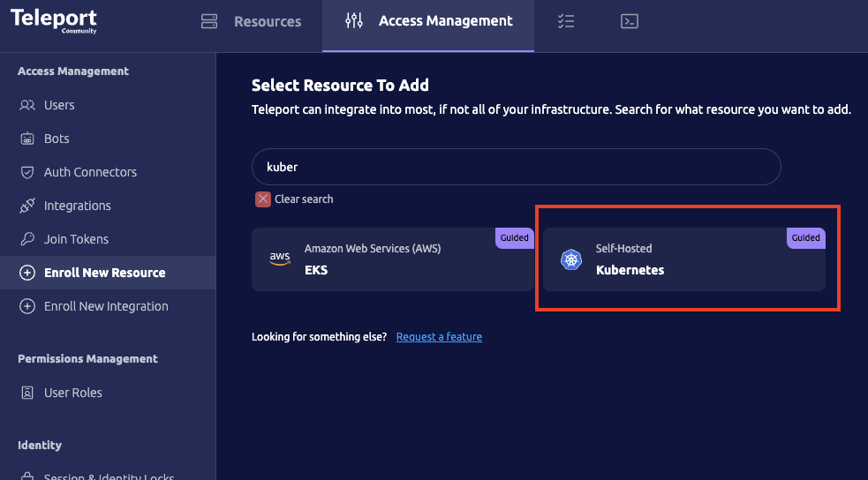Viewport: 868px width, 480px height.
Task: Click the Bots robot icon
Action: point(27,139)
